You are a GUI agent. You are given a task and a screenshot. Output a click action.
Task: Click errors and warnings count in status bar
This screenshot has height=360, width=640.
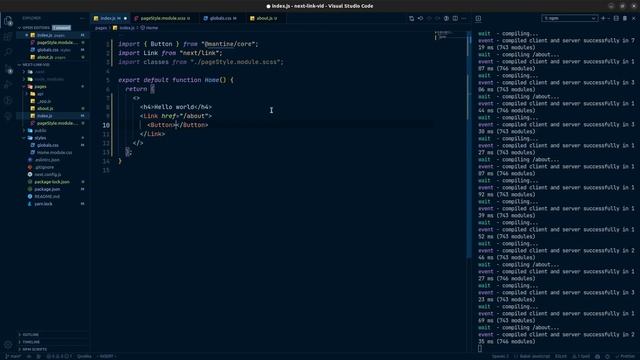click(59, 356)
